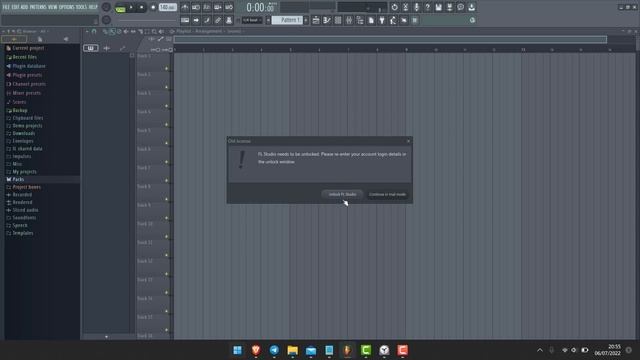The image size is (640, 360).
Task: Click the save project icon
Action: (438, 7)
